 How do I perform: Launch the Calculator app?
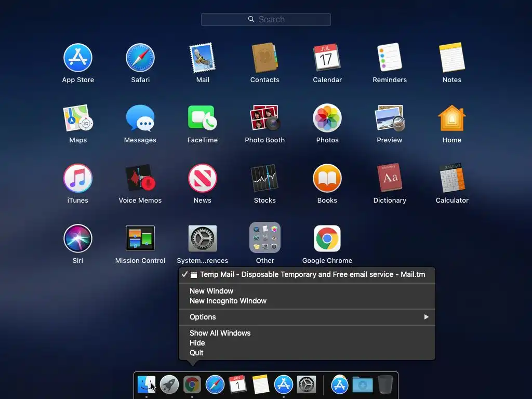(x=452, y=178)
